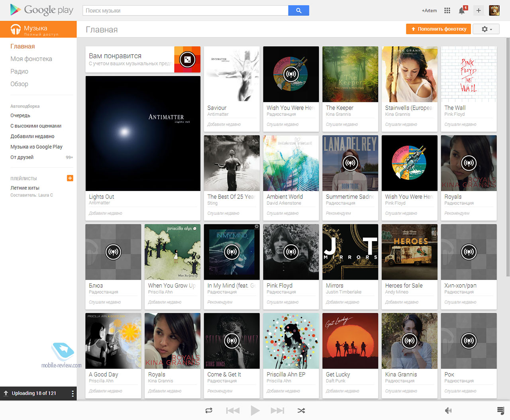Click the volume speaker icon

[448, 410]
